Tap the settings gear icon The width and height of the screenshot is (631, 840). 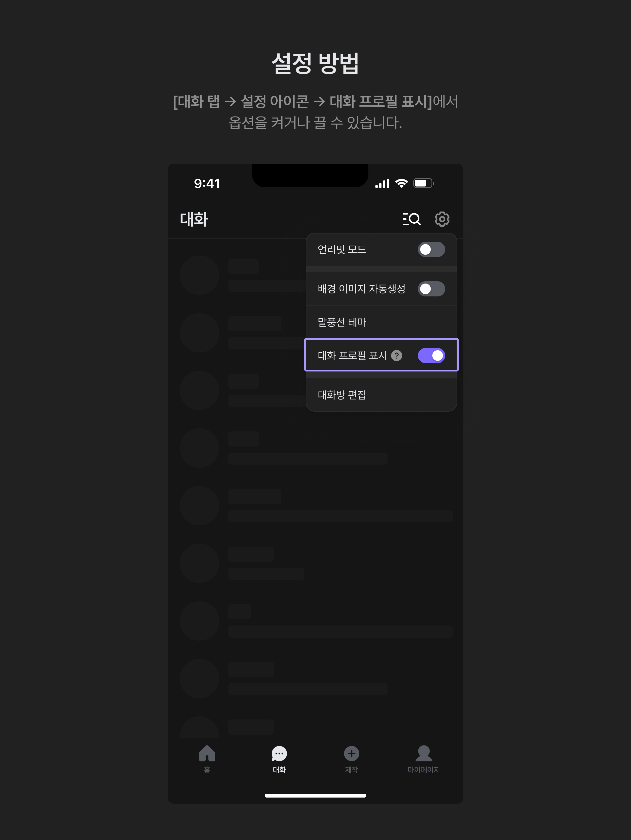point(442,219)
